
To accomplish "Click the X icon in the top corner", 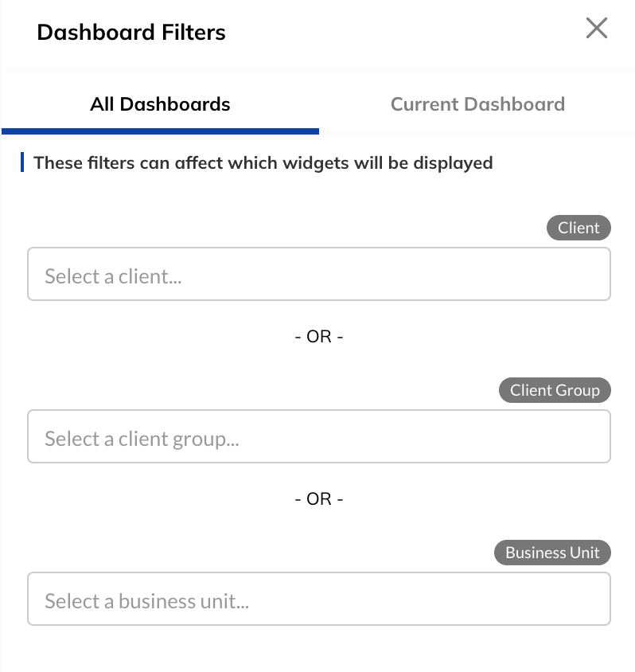I will click(x=597, y=28).
